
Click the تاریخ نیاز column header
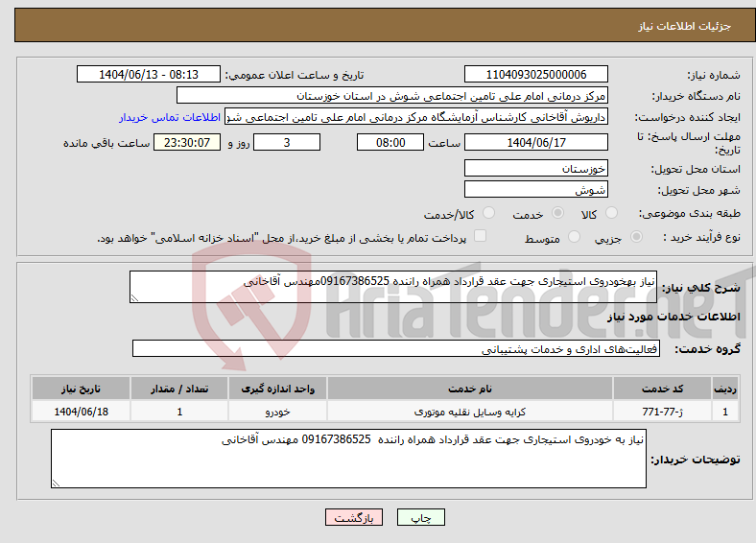click(81, 389)
